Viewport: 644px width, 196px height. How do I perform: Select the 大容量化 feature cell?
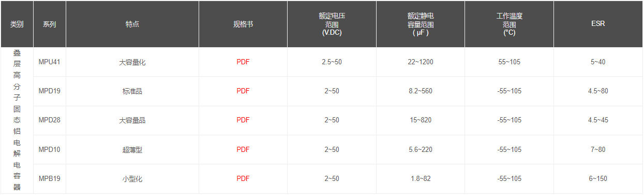pyautogui.click(x=132, y=62)
